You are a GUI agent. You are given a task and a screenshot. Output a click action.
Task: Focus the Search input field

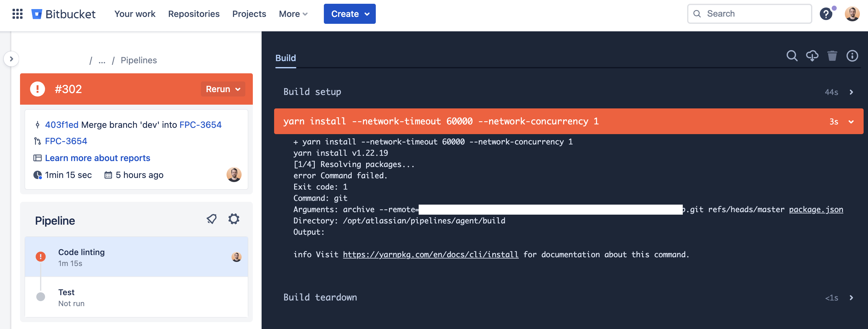[749, 14]
